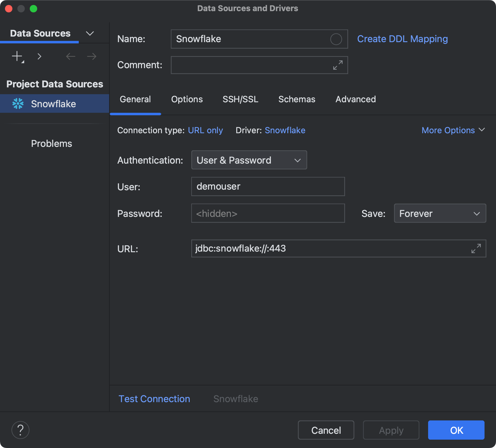496x448 pixels.
Task: Click the back navigation arrow icon
Action: [70, 56]
